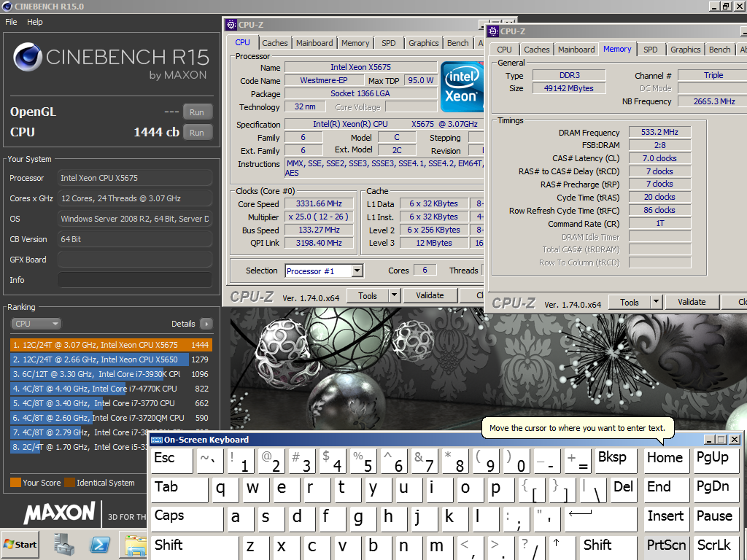This screenshot has width=747, height=560.
Task: Open Server Manager from the taskbar
Action: point(64,544)
